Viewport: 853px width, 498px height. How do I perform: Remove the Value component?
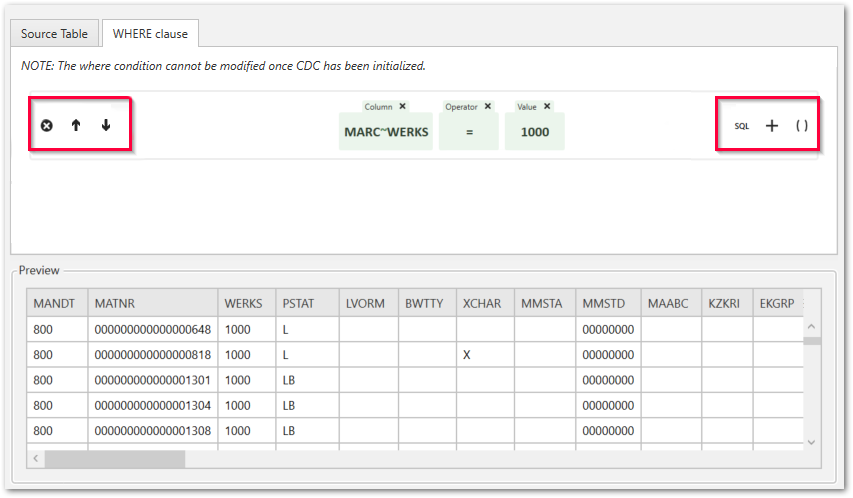[x=547, y=106]
